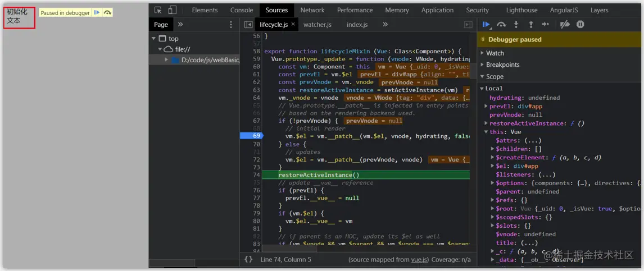The width and height of the screenshot is (644, 271).
Task: Set a breakpoint on line 80
Action: coord(256,221)
